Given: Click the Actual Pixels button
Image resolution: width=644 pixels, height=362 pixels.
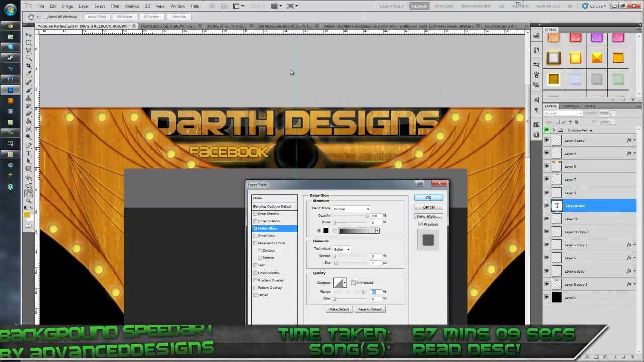Looking at the screenshot, I should (x=97, y=17).
